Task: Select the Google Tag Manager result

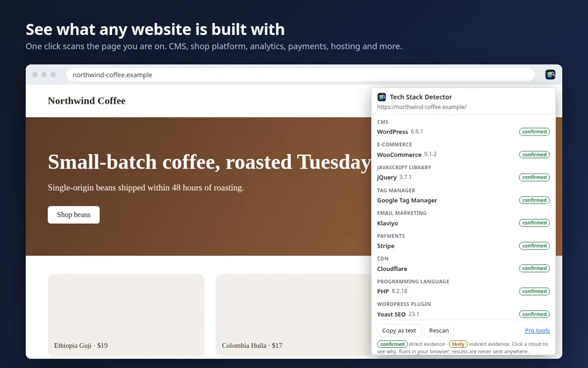Action: 463,200
